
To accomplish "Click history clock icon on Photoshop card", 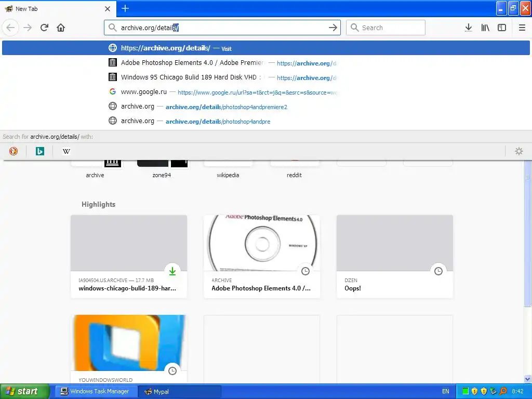I will (x=305, y=271).
